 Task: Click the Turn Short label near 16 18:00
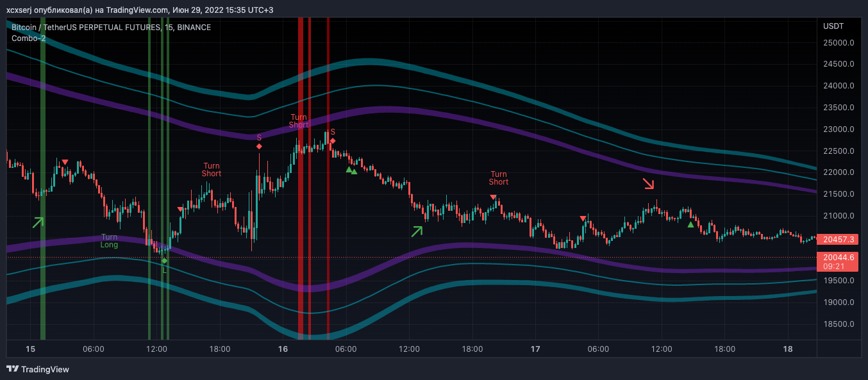pyautogui.click(x=499, y=178)
